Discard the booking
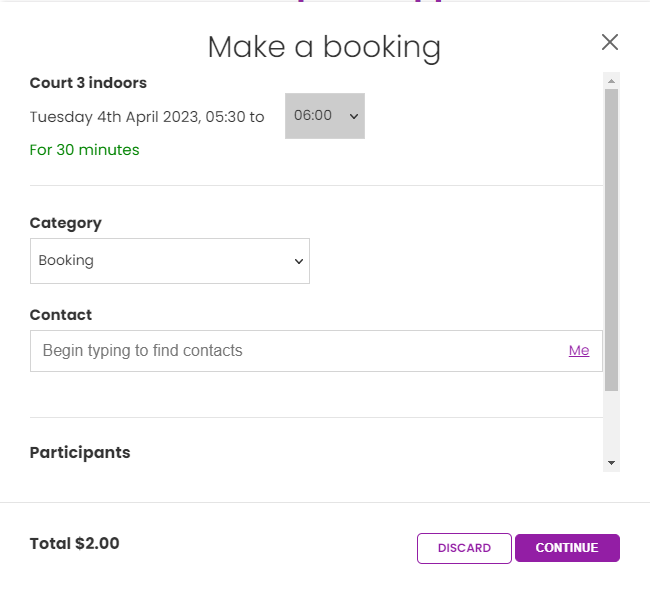The width and height of the screenshot is (650, 593). [x=464, y=548]
